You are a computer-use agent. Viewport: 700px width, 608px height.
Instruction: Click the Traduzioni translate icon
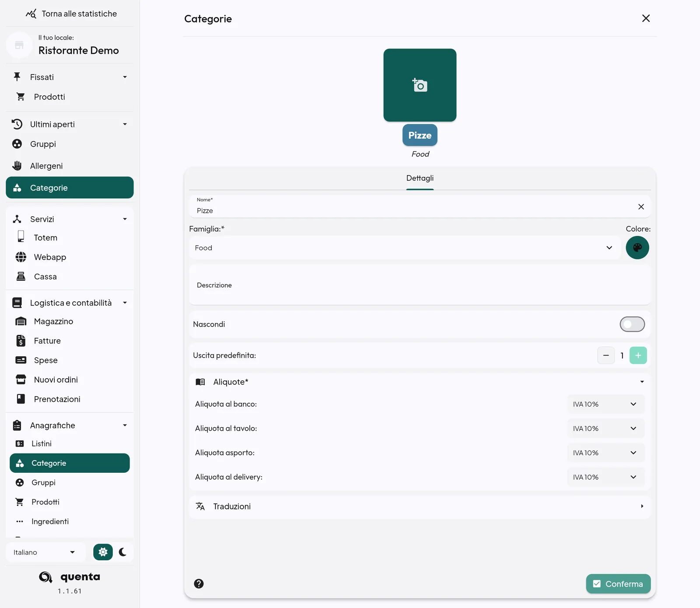[200, 506]
